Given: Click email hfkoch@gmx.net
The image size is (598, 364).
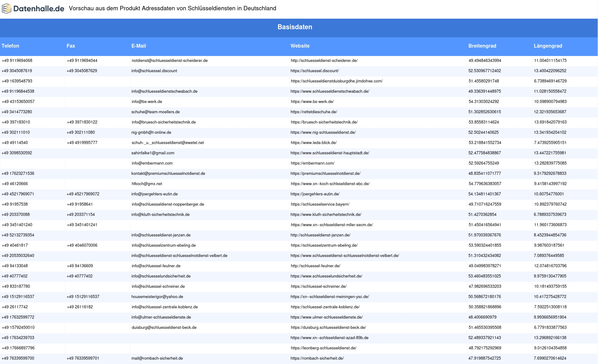Looking at the screenshot, I should coord(147,184).
